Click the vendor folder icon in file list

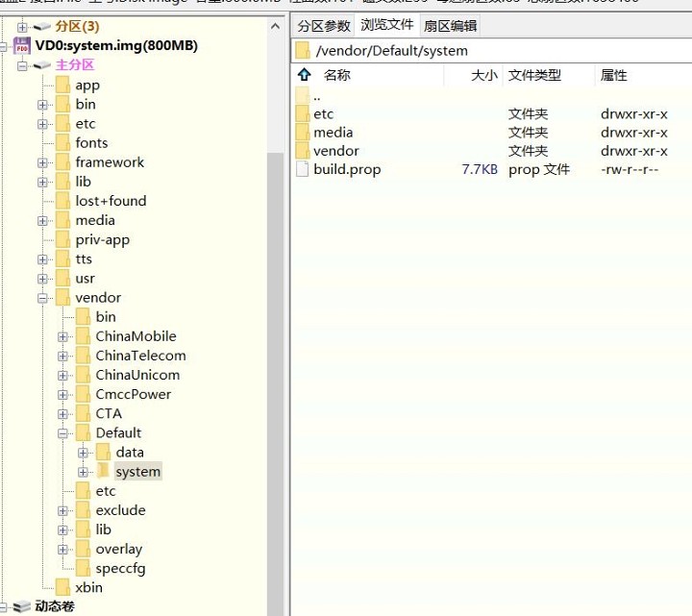click(303, 151)
